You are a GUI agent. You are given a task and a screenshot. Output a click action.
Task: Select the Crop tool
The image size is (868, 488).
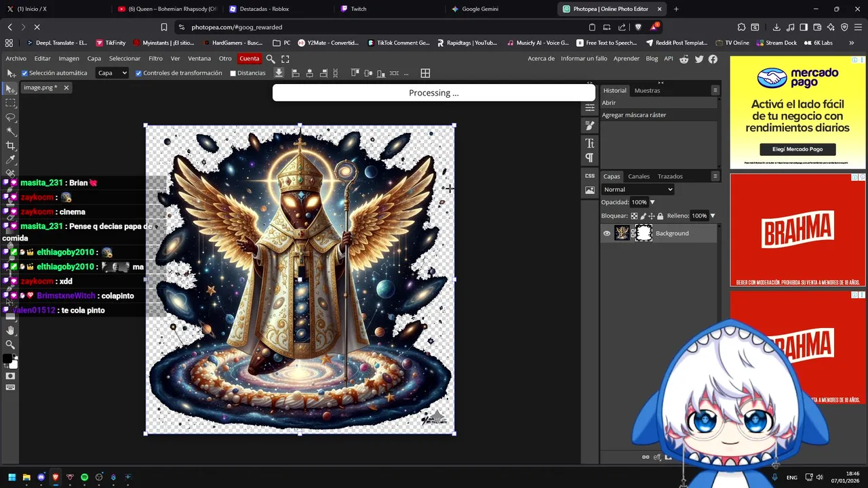[10, 146]
